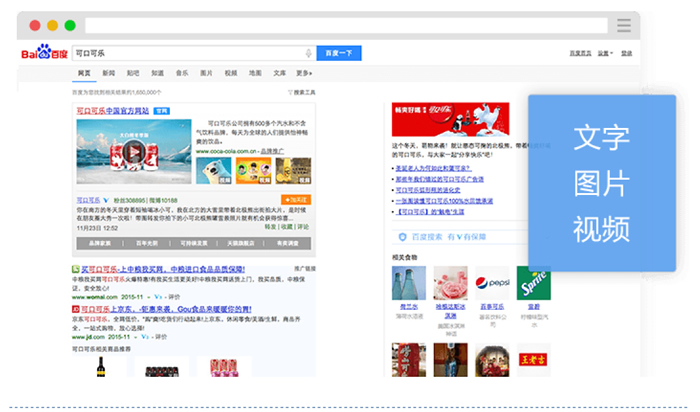
Task: Click 评论 under the Weibo post
Action: click(x=304, y=227)
